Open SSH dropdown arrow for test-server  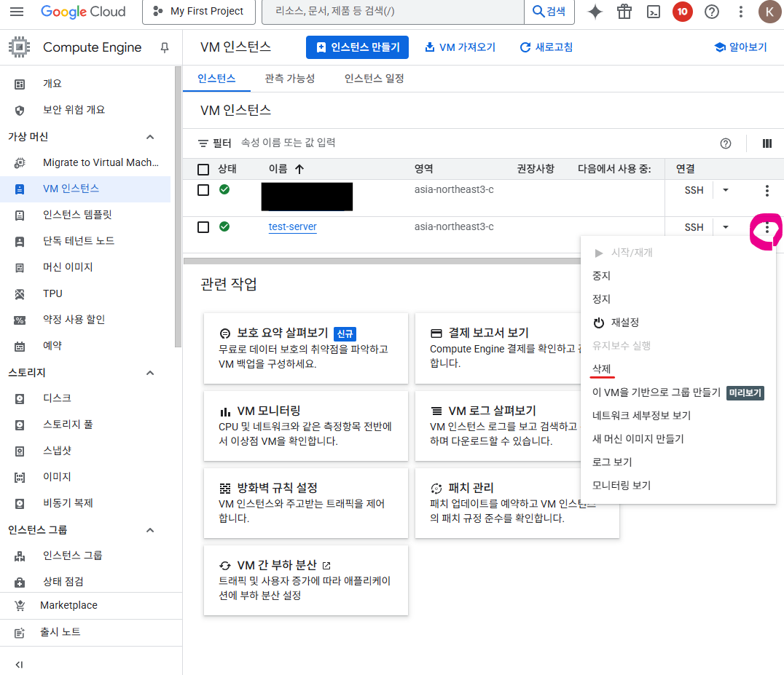coord(726,227)
